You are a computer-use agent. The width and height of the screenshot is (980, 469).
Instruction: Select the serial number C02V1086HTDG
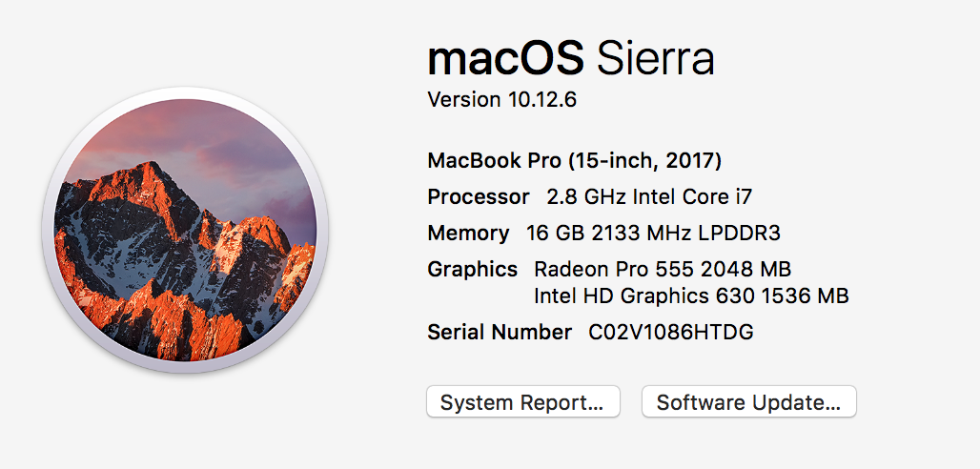[671, 333]
